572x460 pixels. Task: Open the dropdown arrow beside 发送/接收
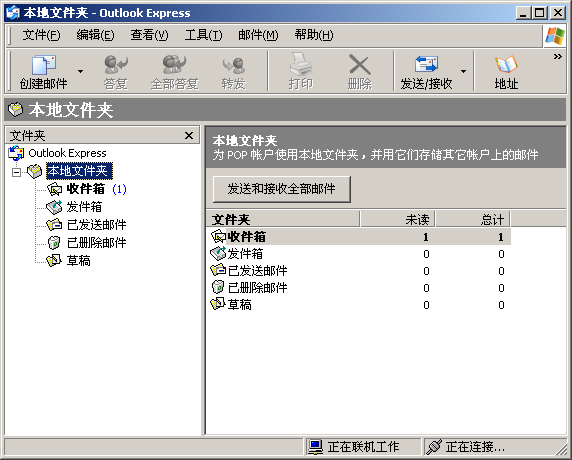[x=463, y=71]
